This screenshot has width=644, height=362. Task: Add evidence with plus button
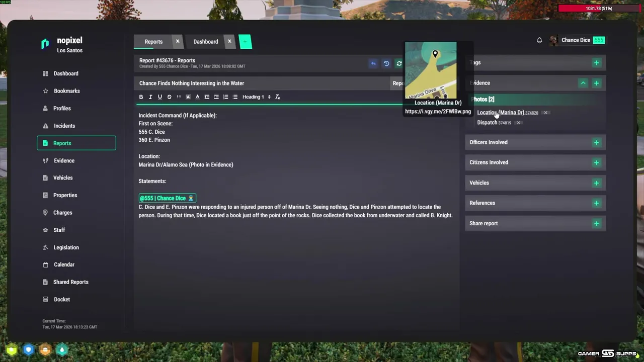[596, 83]
